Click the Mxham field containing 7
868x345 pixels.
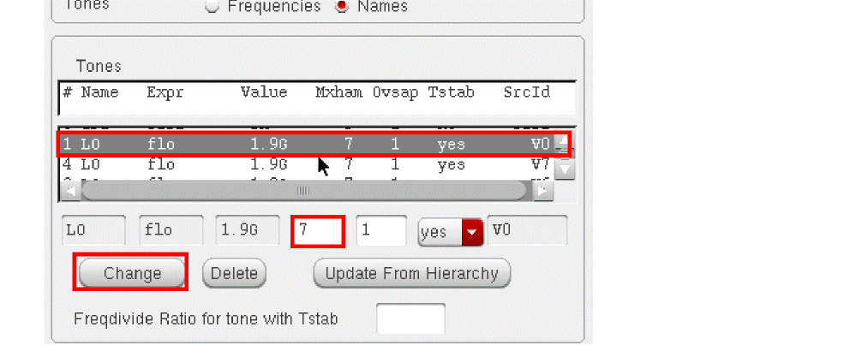pos(317,231)
